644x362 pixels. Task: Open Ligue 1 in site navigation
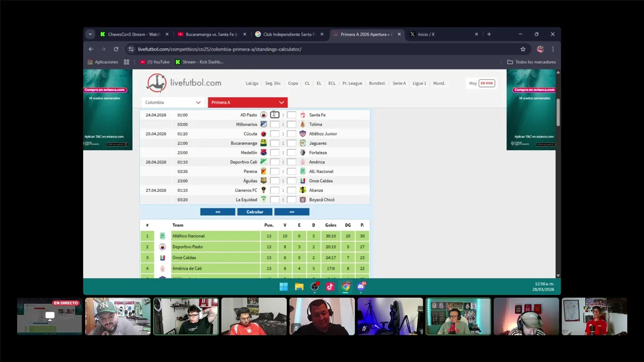[x=419, y=83]
